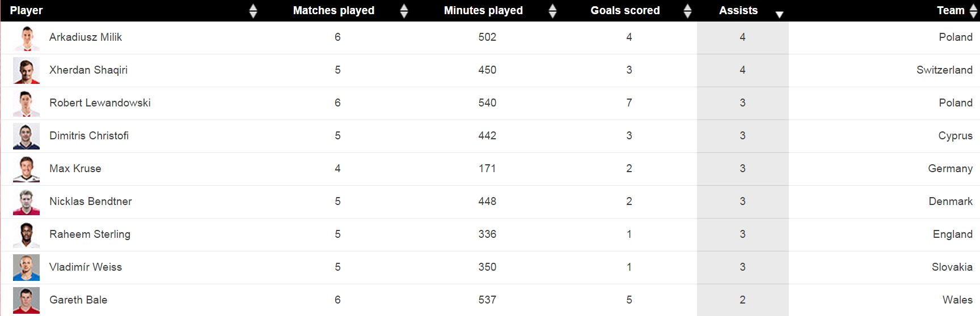The image size is (980, 316).
Task: Click Arkadiusz Milik's player photo
Action: pos(27,38)
